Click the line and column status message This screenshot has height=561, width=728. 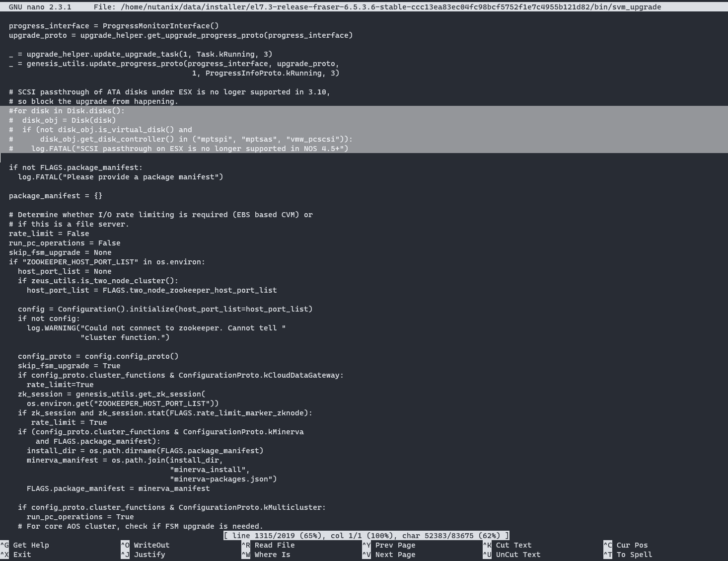tap(366, 536)
